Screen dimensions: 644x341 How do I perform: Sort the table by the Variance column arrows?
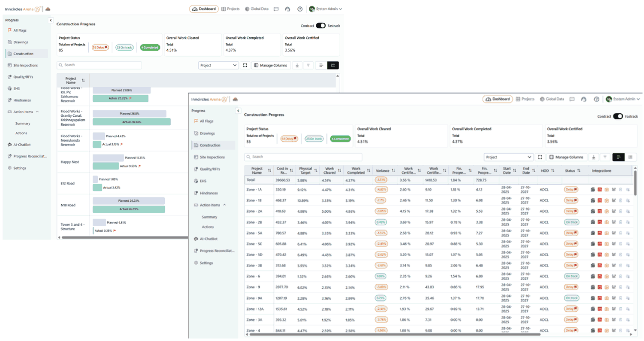coord(393,171)
